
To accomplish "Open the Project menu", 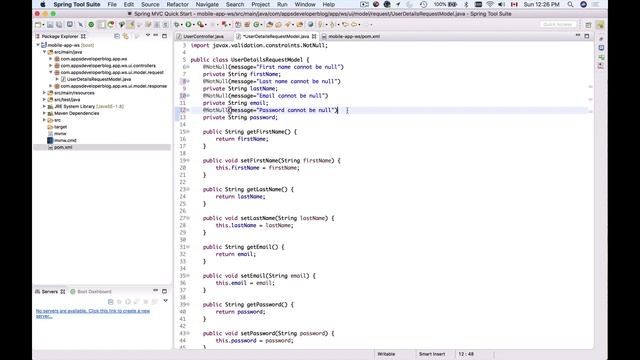I will pyautogui.click(x=260, y=4).
